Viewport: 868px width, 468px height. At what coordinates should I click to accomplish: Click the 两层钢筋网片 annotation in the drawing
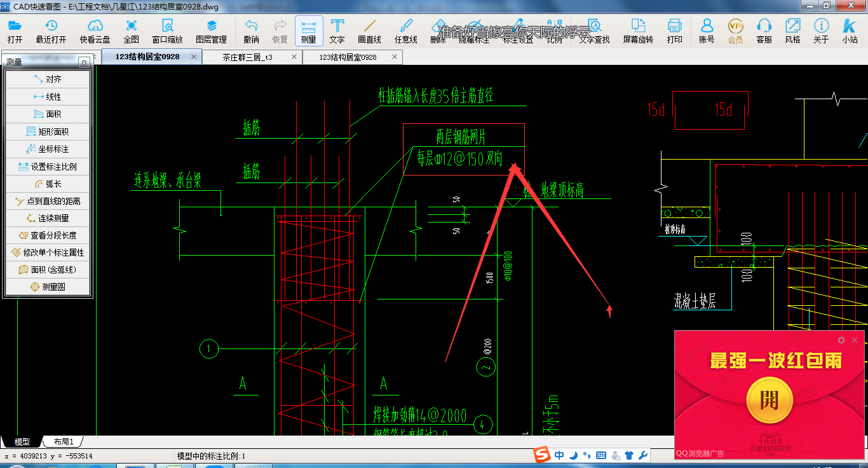pos(461,136)
